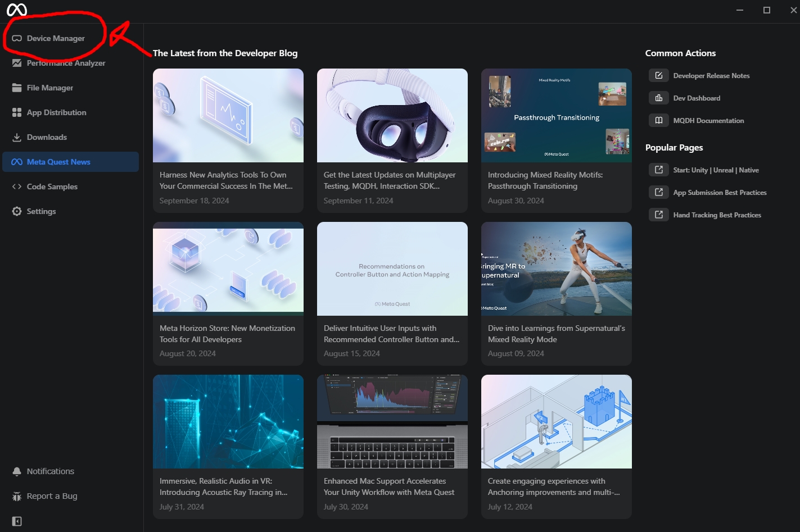
Task: Click the Notifications bell icon
Action: (x=17, y=471)
